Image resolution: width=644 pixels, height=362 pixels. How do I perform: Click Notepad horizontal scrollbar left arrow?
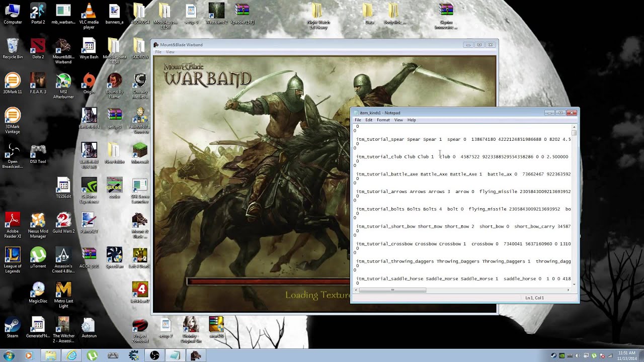point(357,290)
